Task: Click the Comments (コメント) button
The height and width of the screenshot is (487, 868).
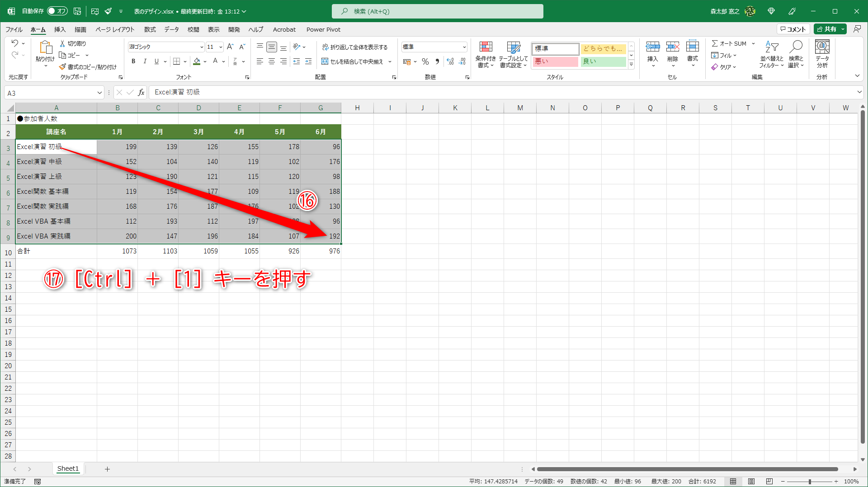Action: click(x=793, y=29)
